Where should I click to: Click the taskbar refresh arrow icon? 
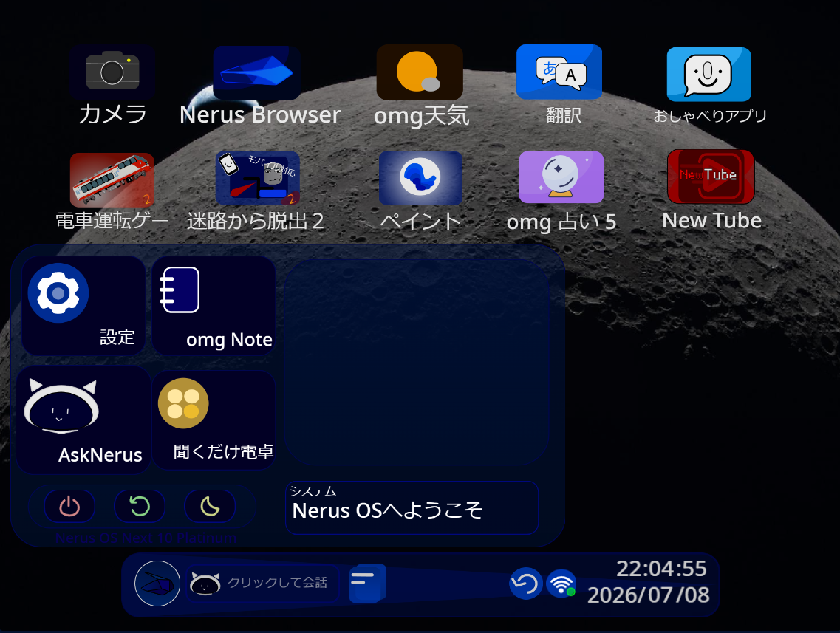point(525,584)
